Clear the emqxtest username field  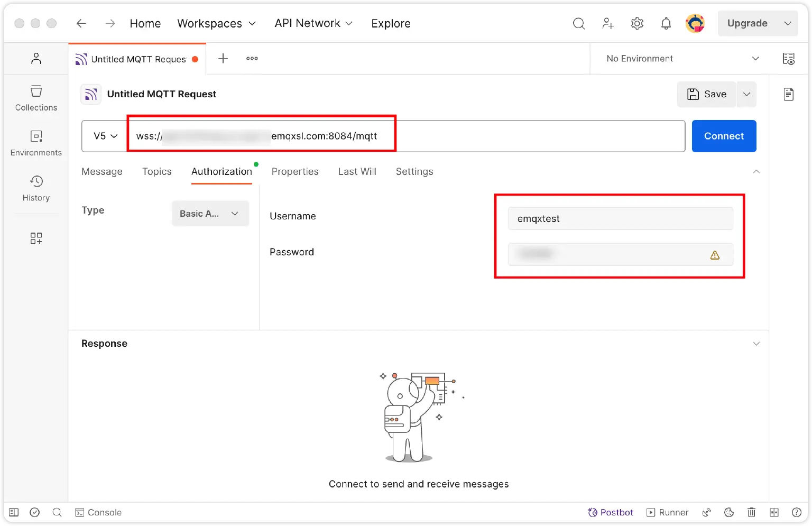click(x=620, y=218)
